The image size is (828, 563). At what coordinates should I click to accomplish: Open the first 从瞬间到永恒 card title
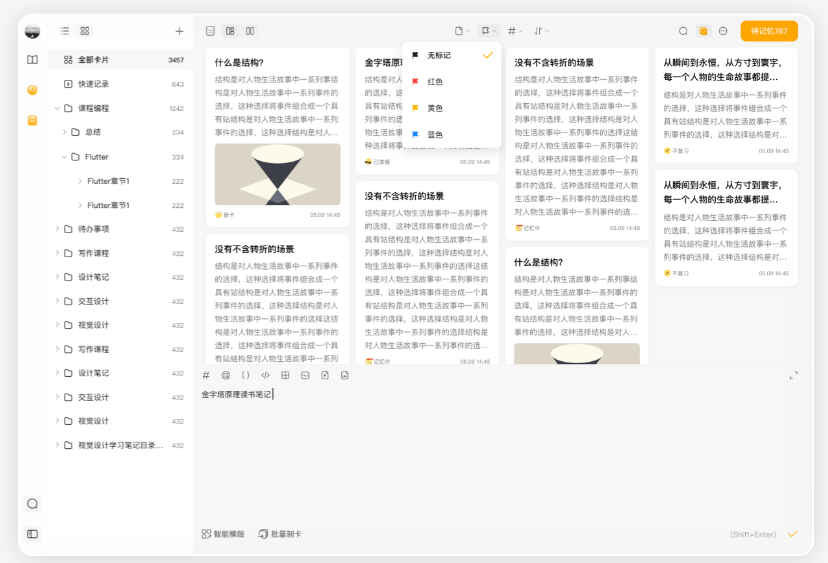(x=722, y=70)
